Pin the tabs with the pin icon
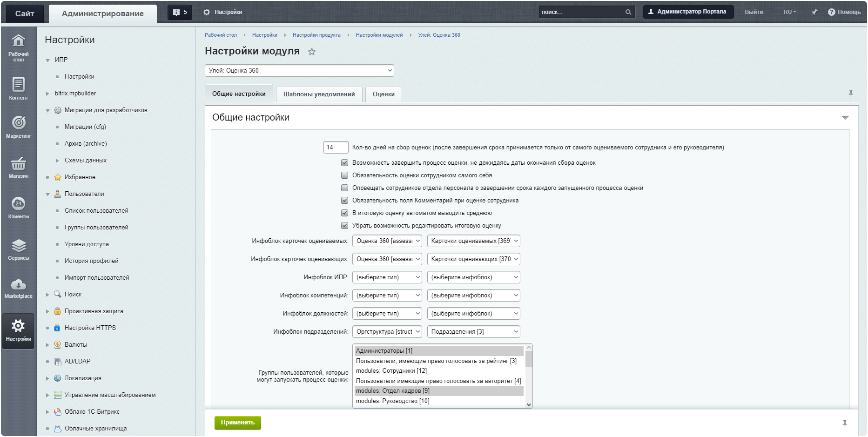 point(851,94)
